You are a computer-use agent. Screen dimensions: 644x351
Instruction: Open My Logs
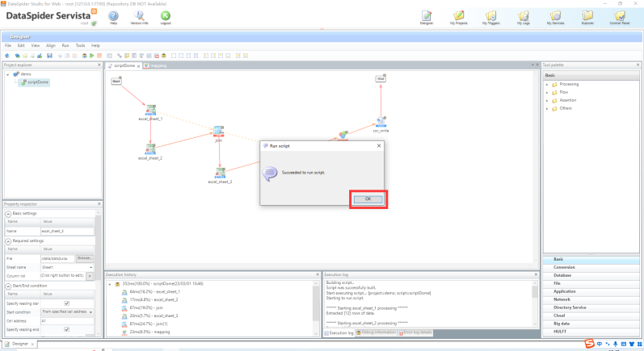pyautogui.click(x=524, y=17)
